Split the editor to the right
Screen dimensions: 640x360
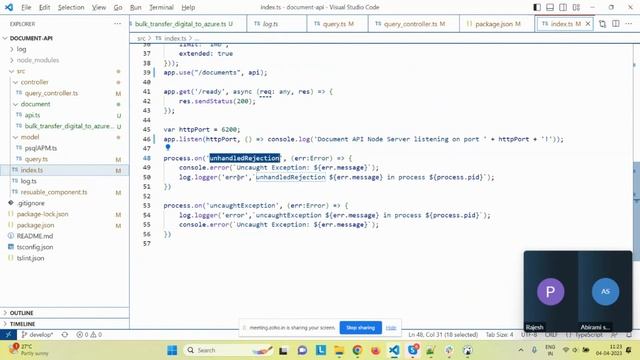point(616,24)
